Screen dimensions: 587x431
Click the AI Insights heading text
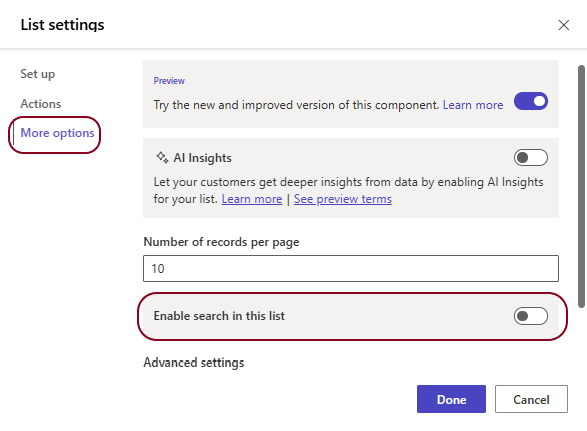click(203, 158)
